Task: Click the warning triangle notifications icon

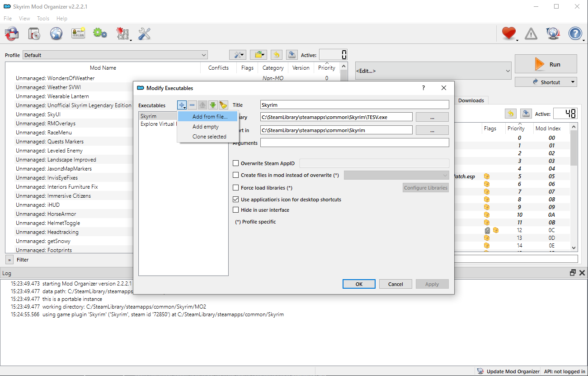Action: [531, 33]
